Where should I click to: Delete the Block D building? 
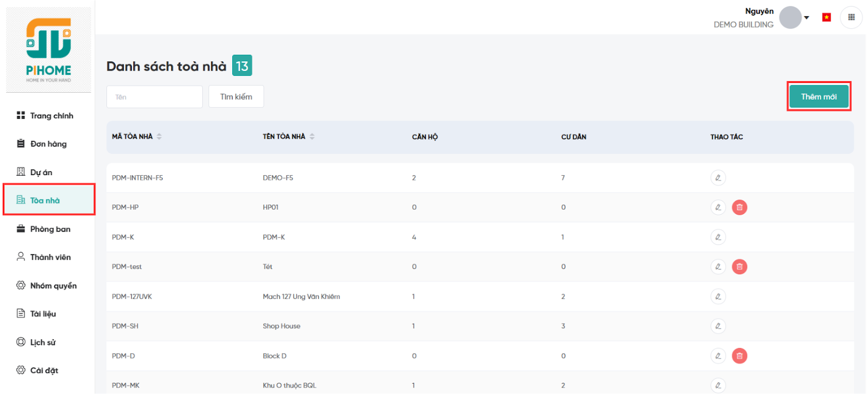click(x=739, y=356)
